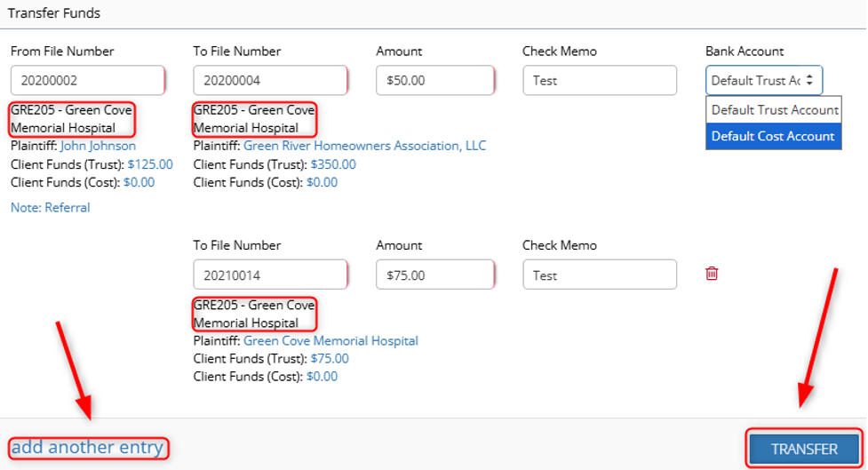The height and width of the screenshot is (470, 868).
Task: Click $0.00 cost funds under file 20200004
Action: coord(323,183)
